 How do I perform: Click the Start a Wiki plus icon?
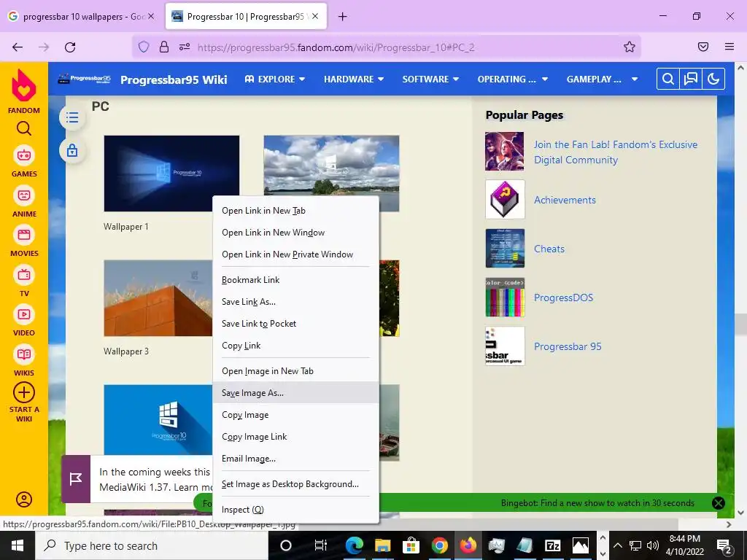(24, 393)
